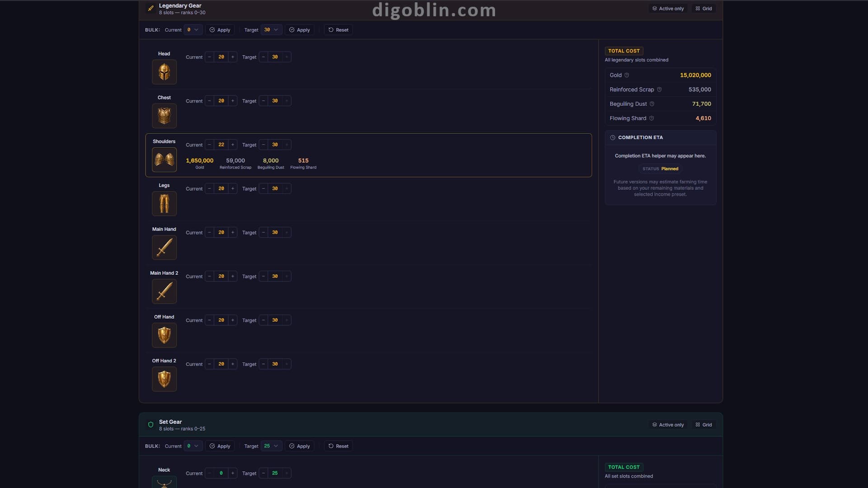The width and height of the screenshot is (868, 488).
Task: Click the Beguiling Dust info help icon
Action: [x=652, y=104]
